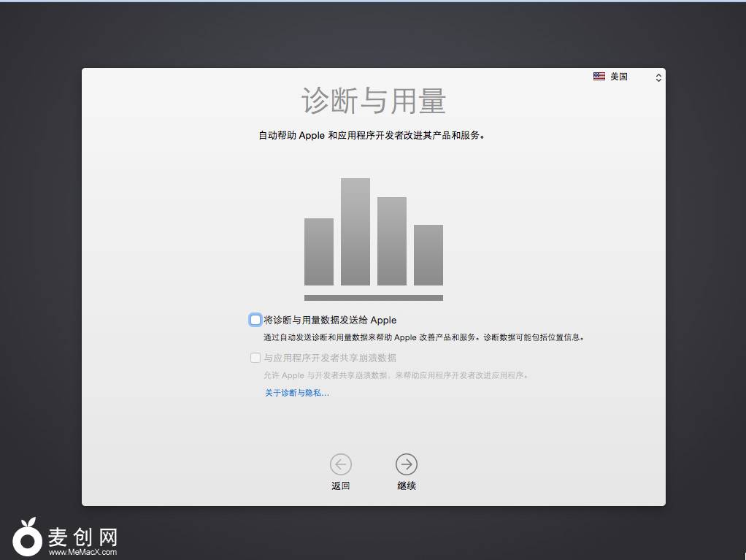Image resolution: width=746 pixels, height=560 pixels.
Task: Click the 继续 label under the arrow
Action: click(x=407, y=486)
